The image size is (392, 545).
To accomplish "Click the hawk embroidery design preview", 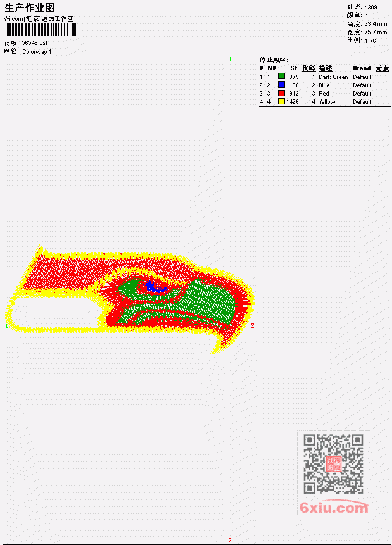I will click(x=130, y=299).
